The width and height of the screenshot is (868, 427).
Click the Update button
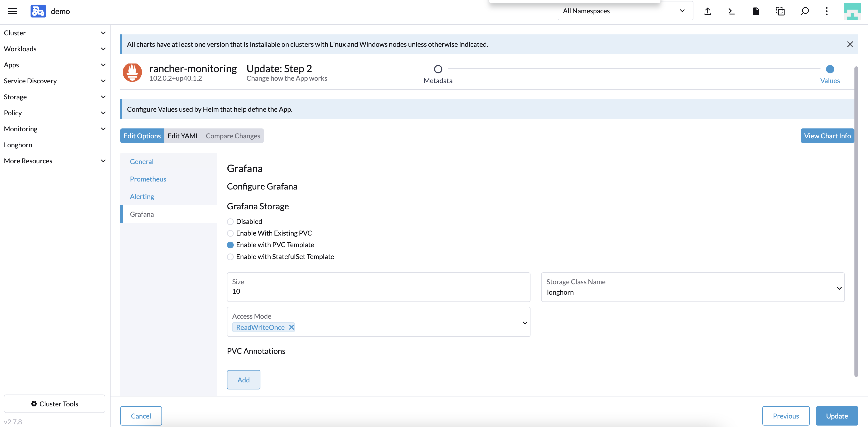pyautogui.click(x=836, y=416)
